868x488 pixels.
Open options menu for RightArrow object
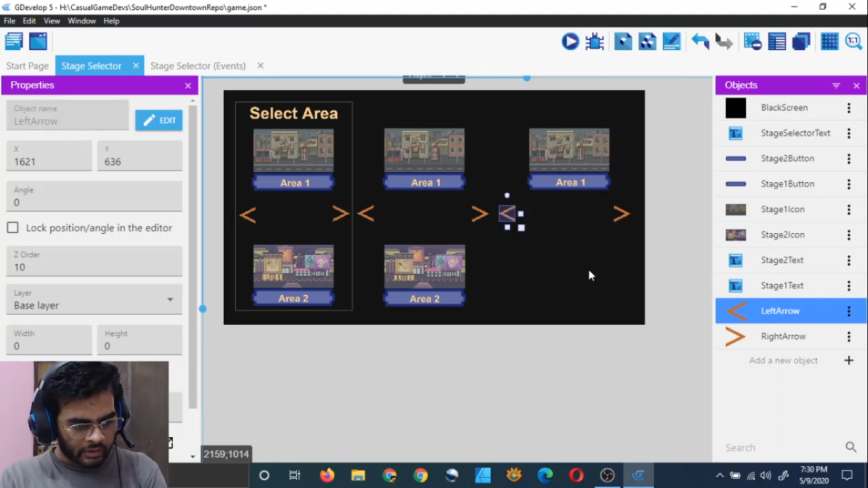coord(849,337)
